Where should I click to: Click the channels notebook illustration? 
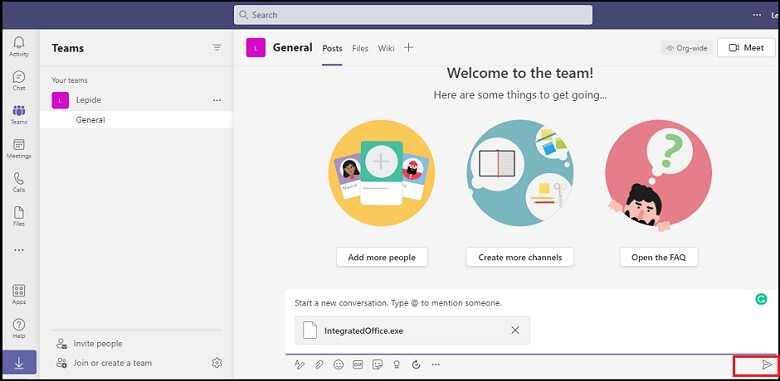[520, 173]
